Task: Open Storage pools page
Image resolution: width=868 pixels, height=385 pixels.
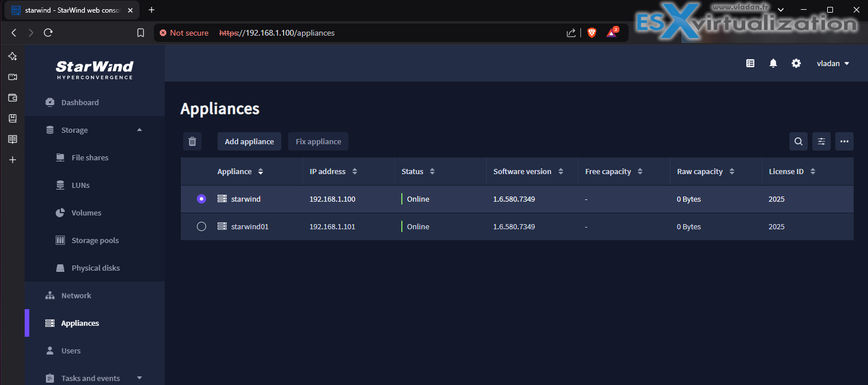Action: pyautogui.click(x=95, y=240)
